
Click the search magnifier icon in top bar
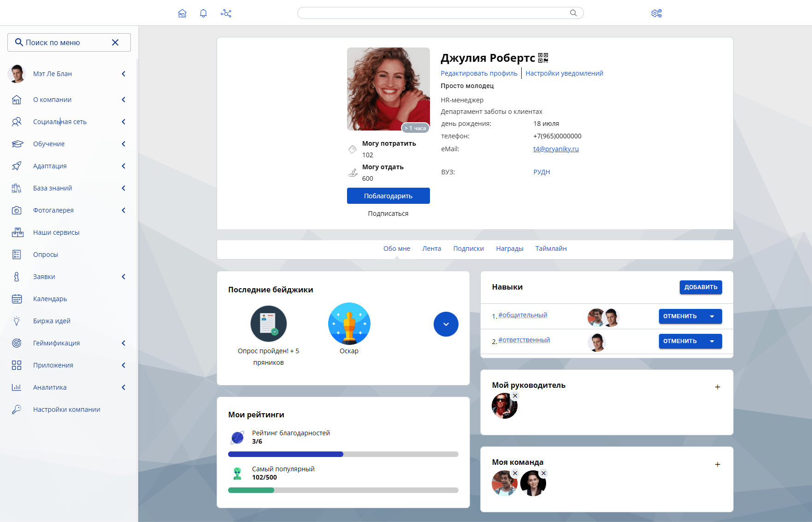[x=573, y=13]
